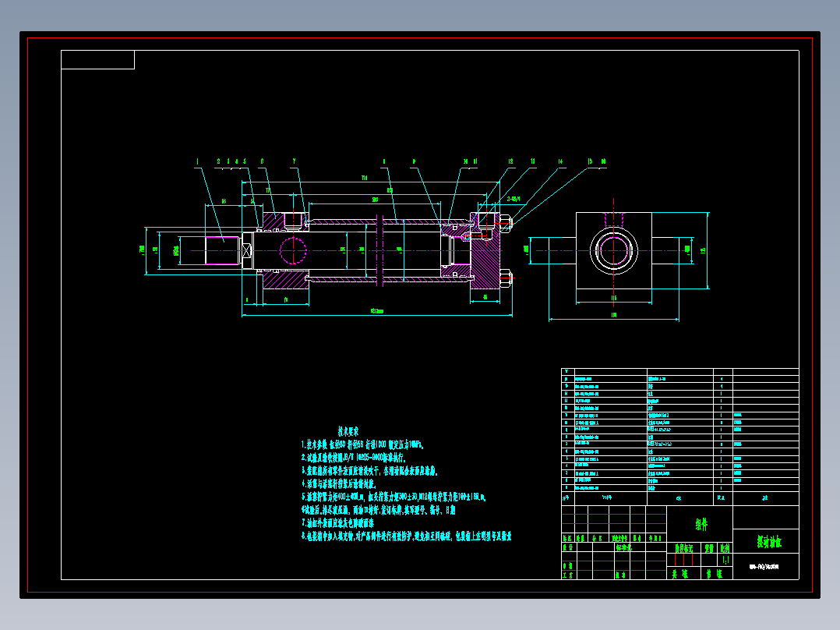
Task: Select the upper hex nut on end cap
Action: [506, 221]
